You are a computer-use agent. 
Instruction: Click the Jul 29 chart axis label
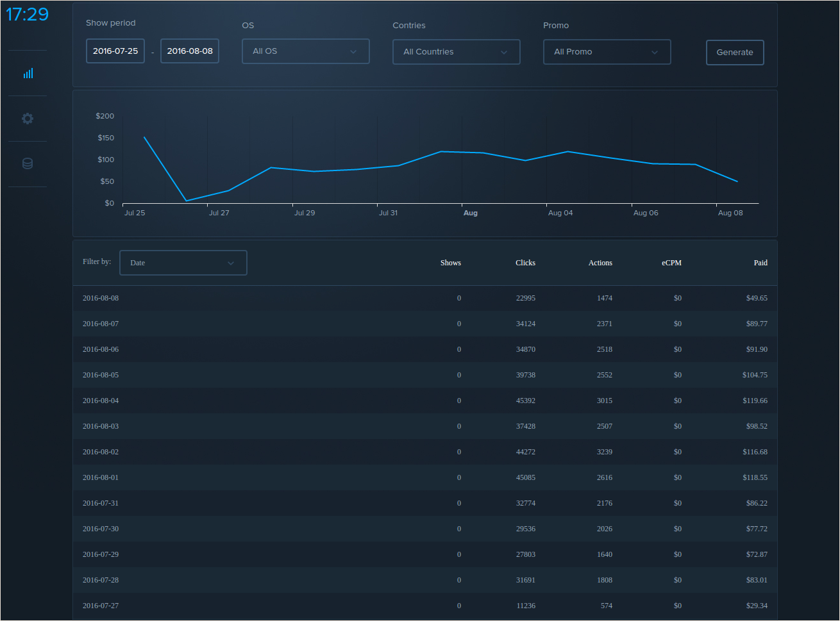pos(305,213)
